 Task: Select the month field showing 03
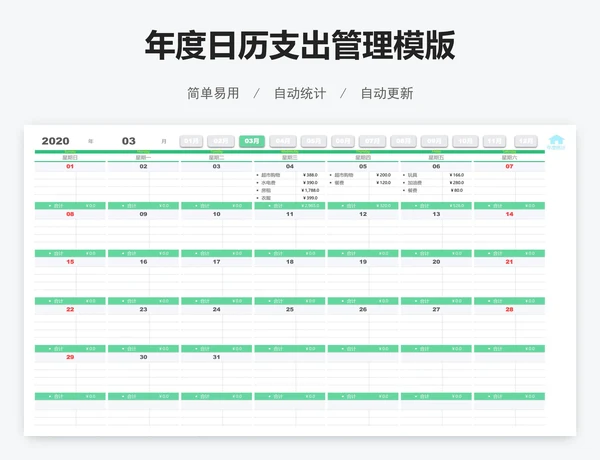129,141
